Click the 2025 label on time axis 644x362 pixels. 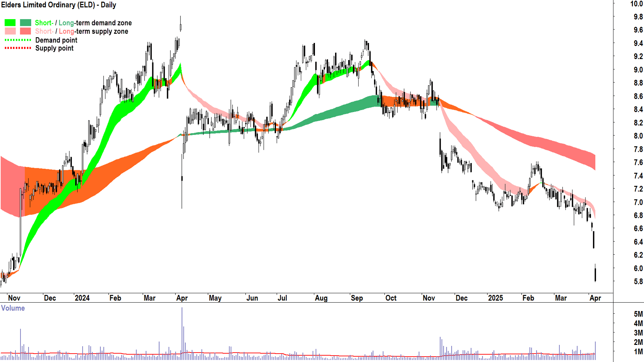pos(495,298)
